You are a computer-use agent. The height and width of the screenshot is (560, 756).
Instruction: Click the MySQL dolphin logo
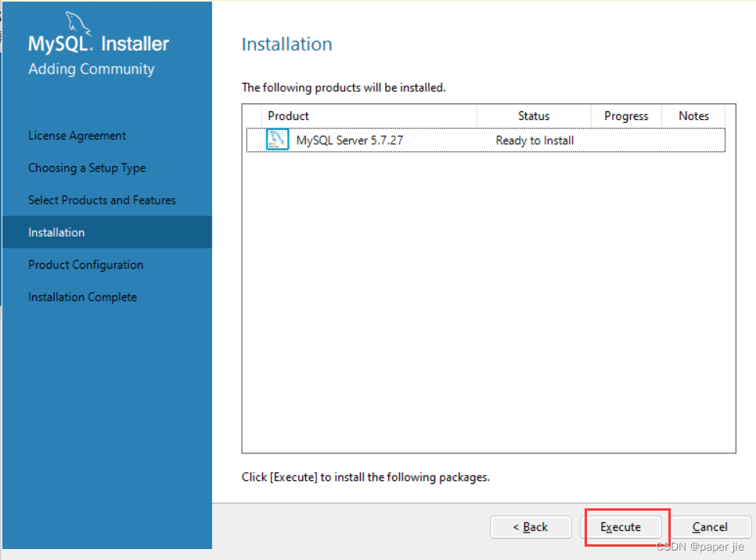(77, 23)
